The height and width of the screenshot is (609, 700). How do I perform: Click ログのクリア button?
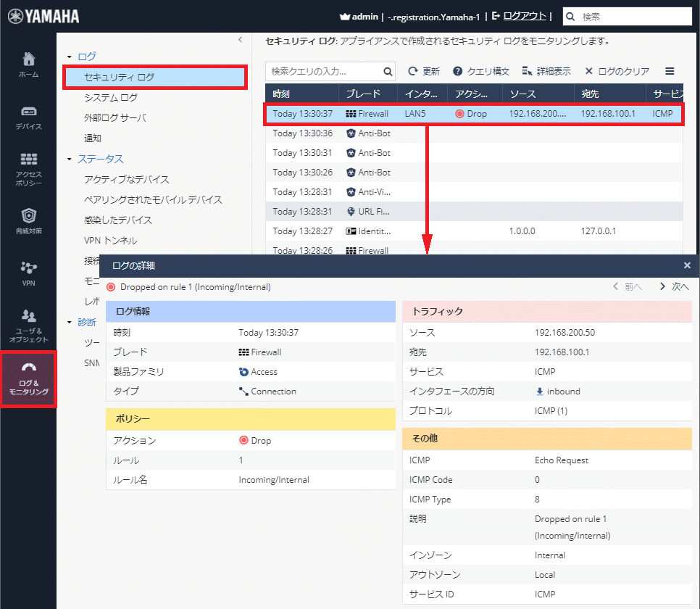click(x=617, y=72)
